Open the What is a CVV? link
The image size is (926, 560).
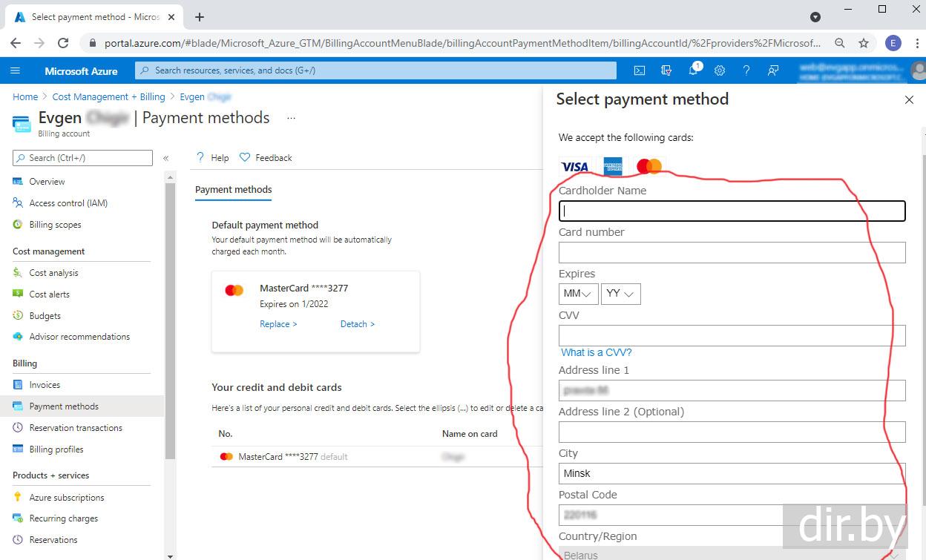pyautogui.click(x=596, y=352)
